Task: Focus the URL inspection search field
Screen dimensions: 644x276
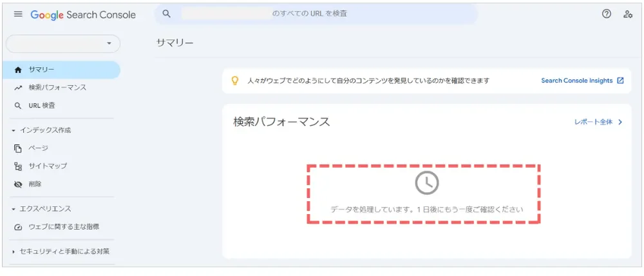Action: (316, 14)
